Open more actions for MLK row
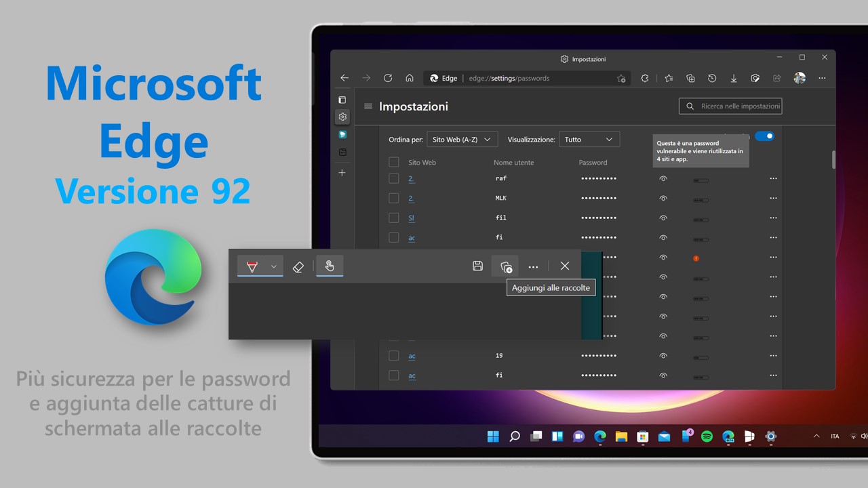868x488 pixels. [774, 199]
